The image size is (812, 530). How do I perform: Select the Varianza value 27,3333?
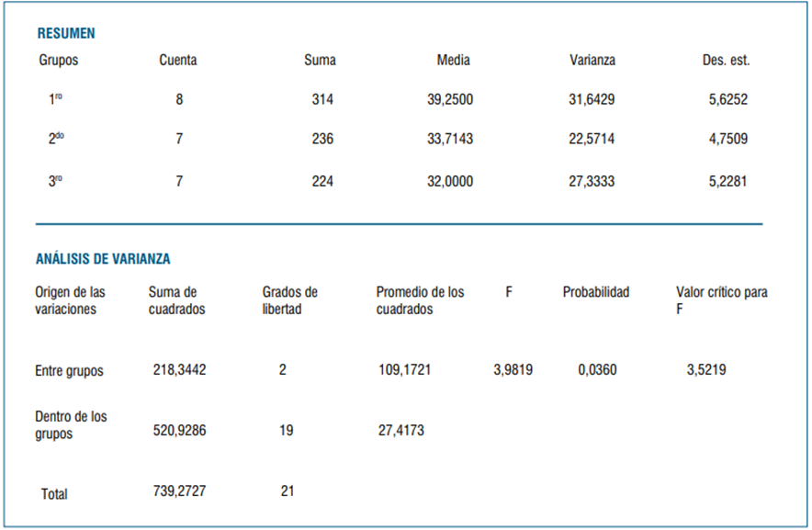pyautogui.click(x=592, y=181)
